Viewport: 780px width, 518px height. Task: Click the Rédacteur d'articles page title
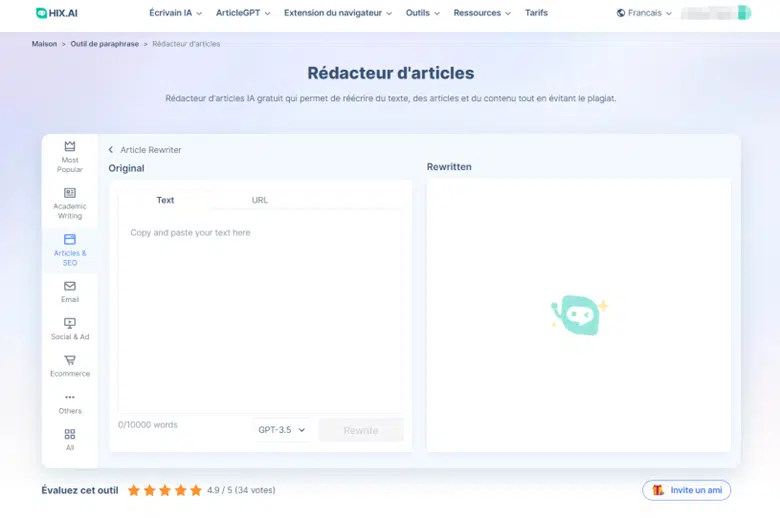[x=390, y=73]
